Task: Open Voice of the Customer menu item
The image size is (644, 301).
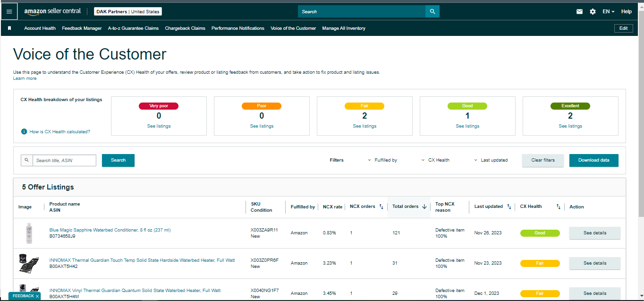Action: click(x=293, y=28)
